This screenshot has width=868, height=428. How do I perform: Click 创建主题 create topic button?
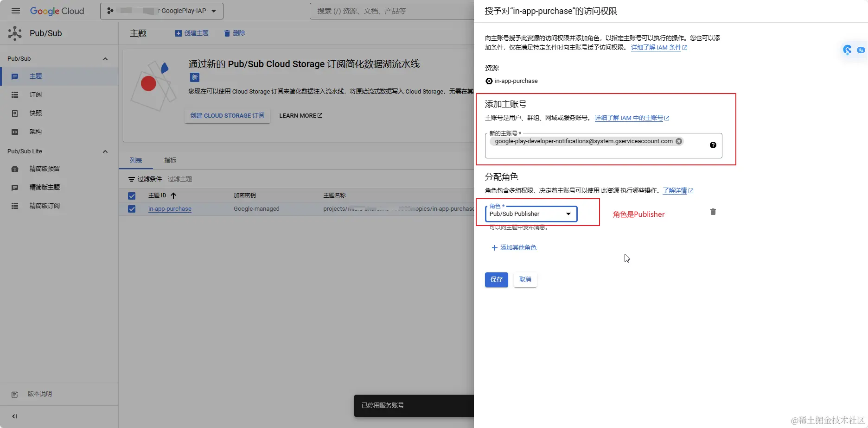coord(192,33)
